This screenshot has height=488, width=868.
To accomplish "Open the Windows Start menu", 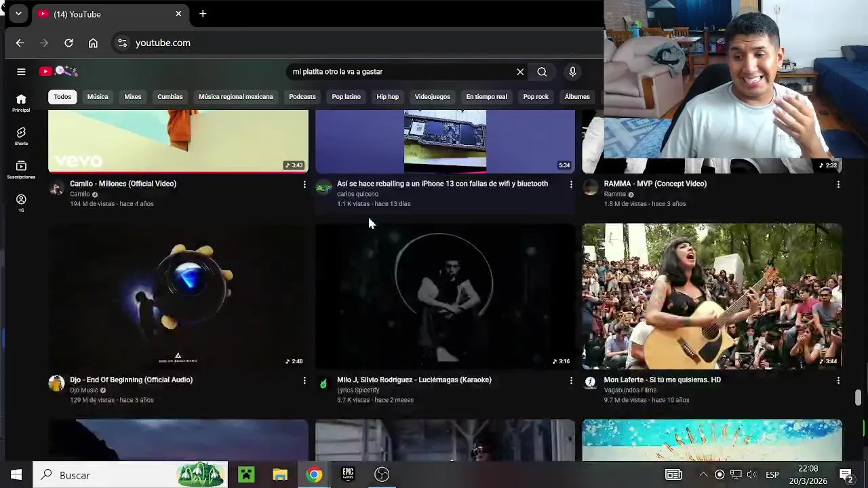I will (x=16, y=474).
